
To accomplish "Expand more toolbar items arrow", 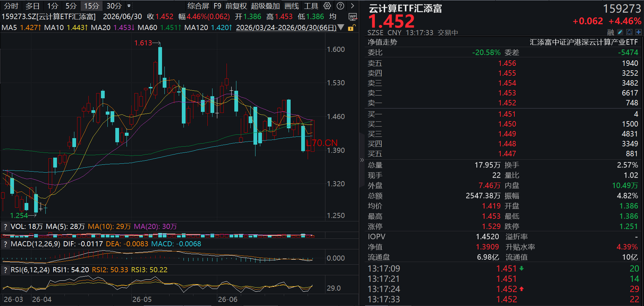I will (x=352, y=6).
